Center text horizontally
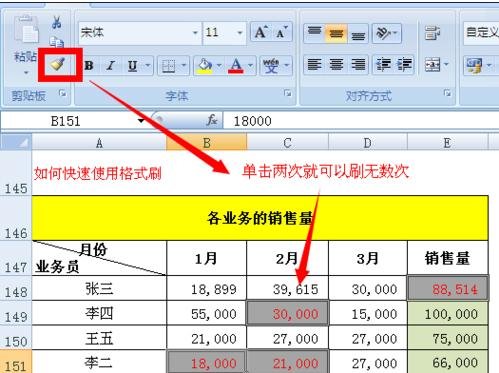 pos(336,64)
